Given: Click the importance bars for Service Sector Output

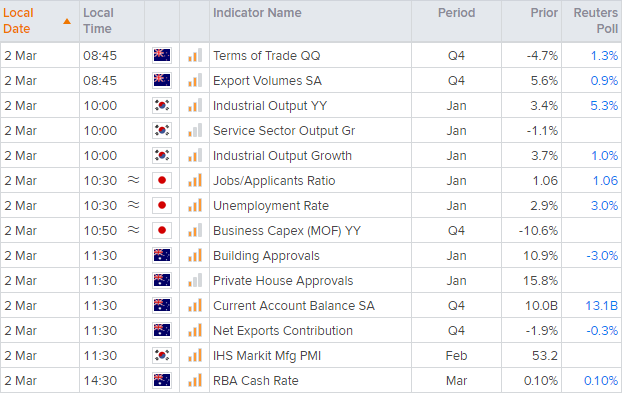Looking at the screenshot, I should [x=195, y=130].
